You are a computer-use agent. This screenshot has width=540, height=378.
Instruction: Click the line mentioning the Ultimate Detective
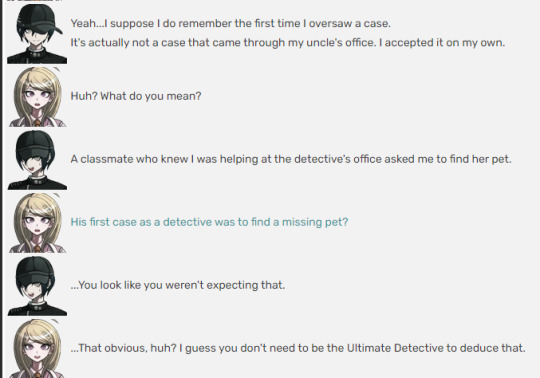click(298, 348)
